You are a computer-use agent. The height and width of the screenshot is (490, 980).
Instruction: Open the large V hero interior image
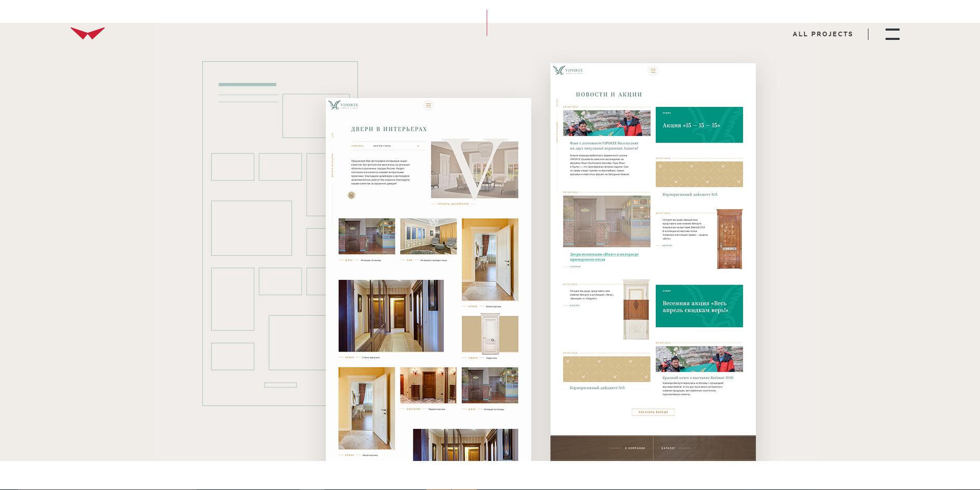[474, 170]
